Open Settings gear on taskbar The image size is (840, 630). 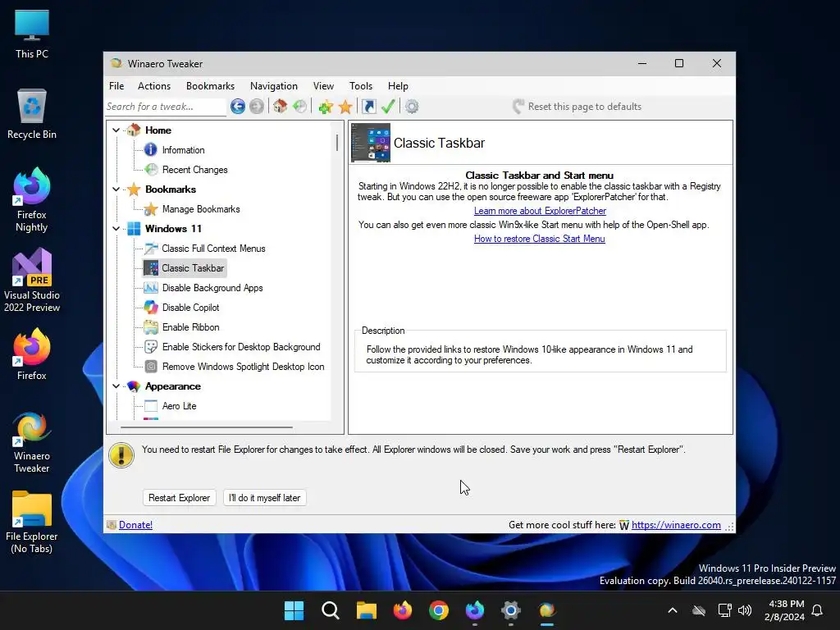tap(511, 610)
